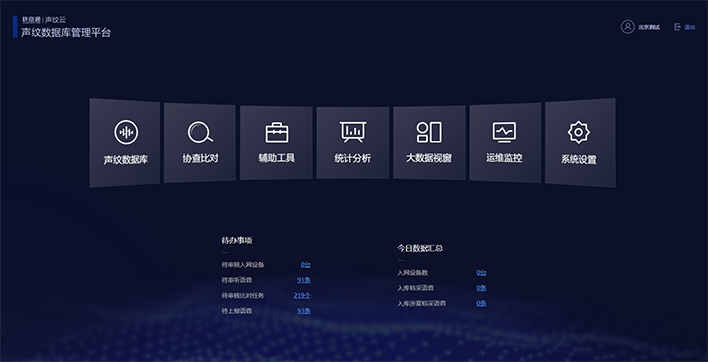
Task: Click the 声纹数据库管理平台 title
Action: (66, 32)
